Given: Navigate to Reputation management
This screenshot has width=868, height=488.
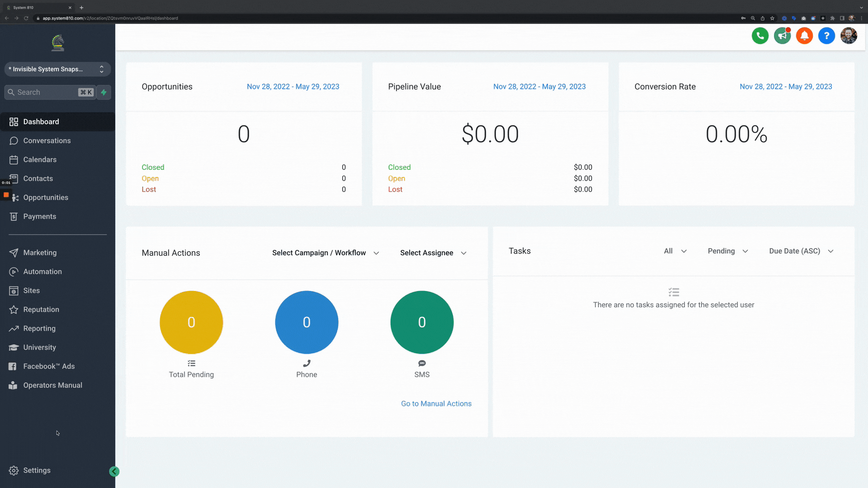Looking at the screenshot, I should 41,309.
